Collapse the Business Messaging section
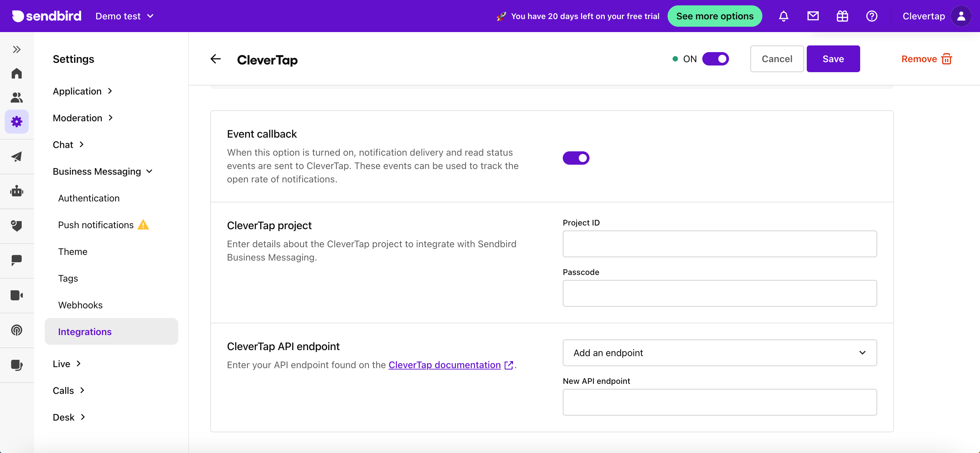 103,172
